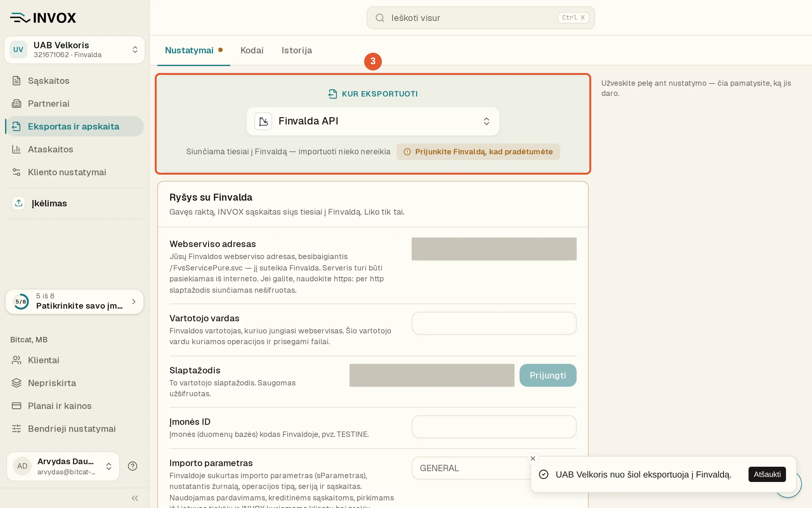Open the Finvalda API export dropdown
This screenshot has height=508, width=812.
[x=373, y=121]
